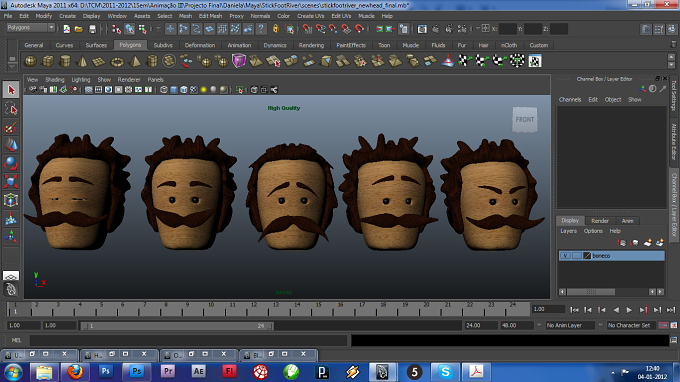Choose the Rotate tool in toolbox
Viewport: 680px width, 382px height.
point(11,163)
